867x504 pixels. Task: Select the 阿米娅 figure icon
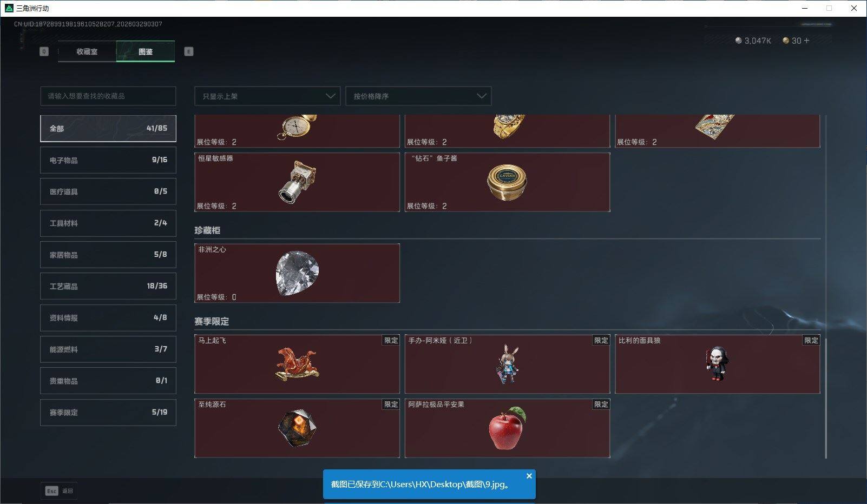click(507, 364)
